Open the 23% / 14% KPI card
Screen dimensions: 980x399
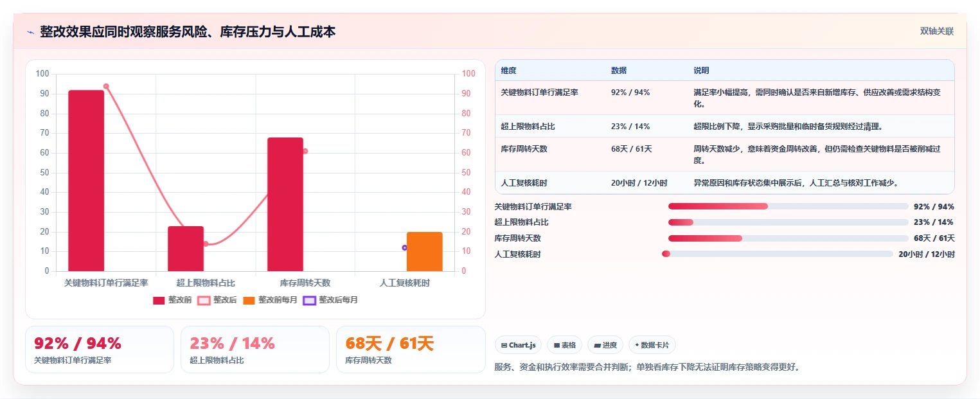pos(255,350)
